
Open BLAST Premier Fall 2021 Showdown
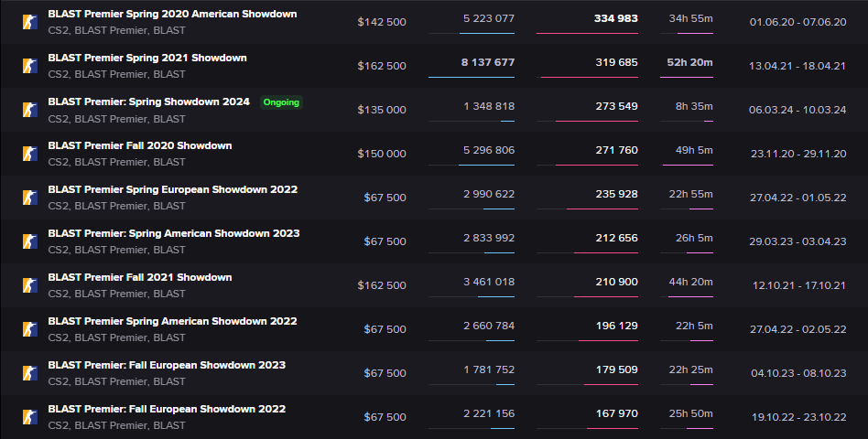[139, 277]
